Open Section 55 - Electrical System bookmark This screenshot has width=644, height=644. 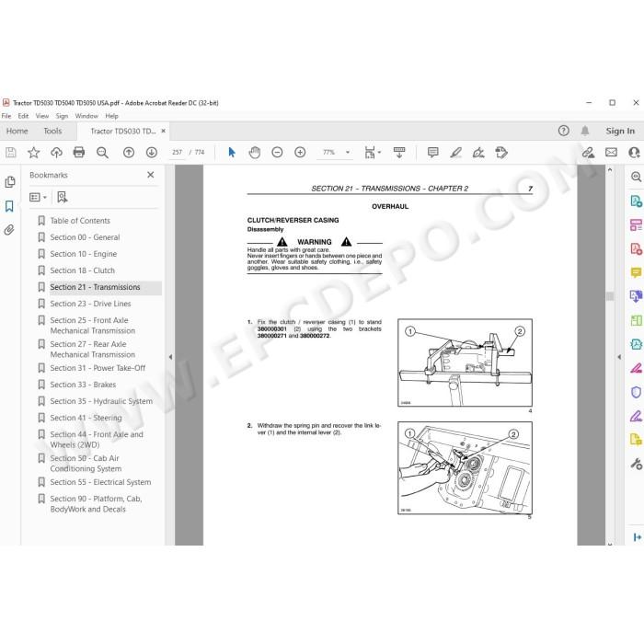100,482
